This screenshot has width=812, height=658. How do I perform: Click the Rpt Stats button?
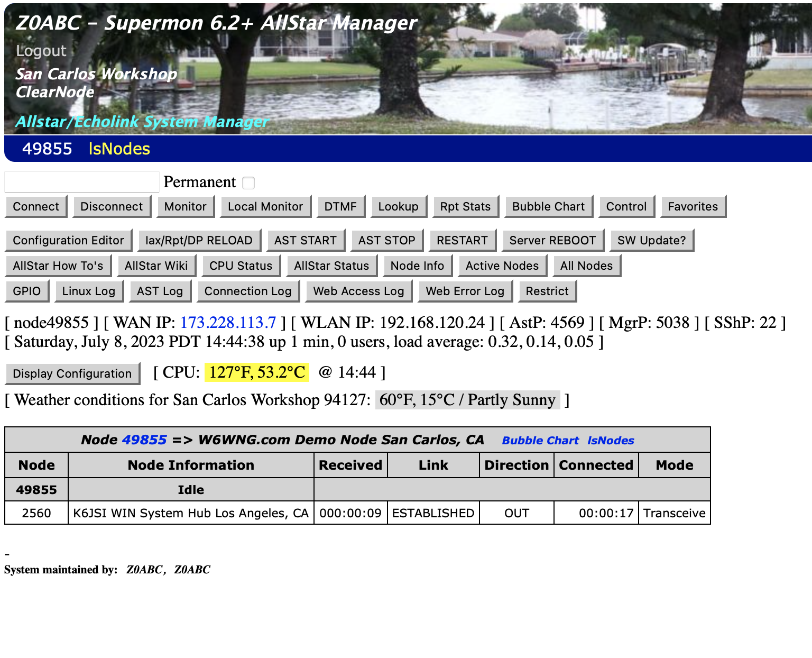point(465,207)
